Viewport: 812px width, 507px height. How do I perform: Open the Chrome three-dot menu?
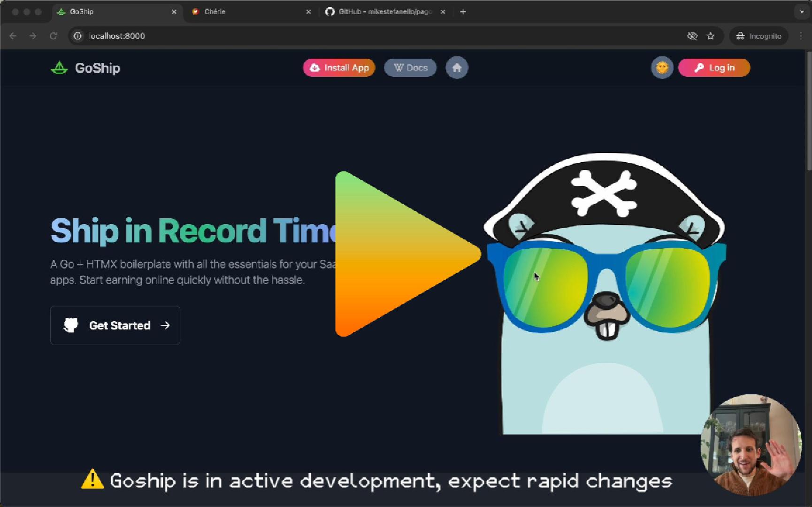(x=801, y=36)
